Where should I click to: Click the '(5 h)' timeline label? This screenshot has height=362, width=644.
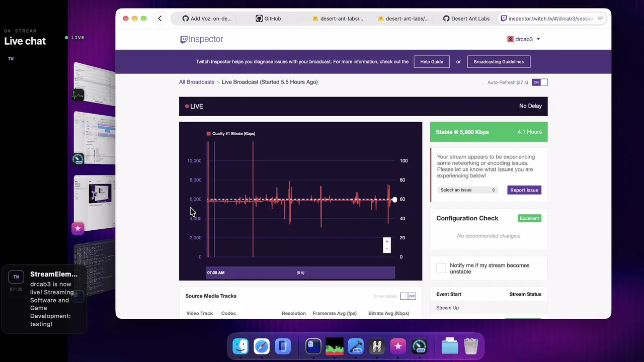(x=300, y=273)
